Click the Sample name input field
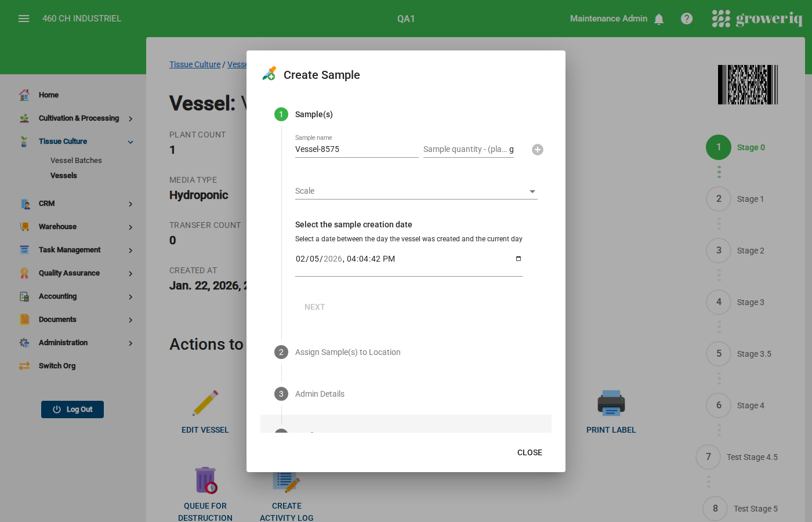812x522 pixels. pos(356,150)
